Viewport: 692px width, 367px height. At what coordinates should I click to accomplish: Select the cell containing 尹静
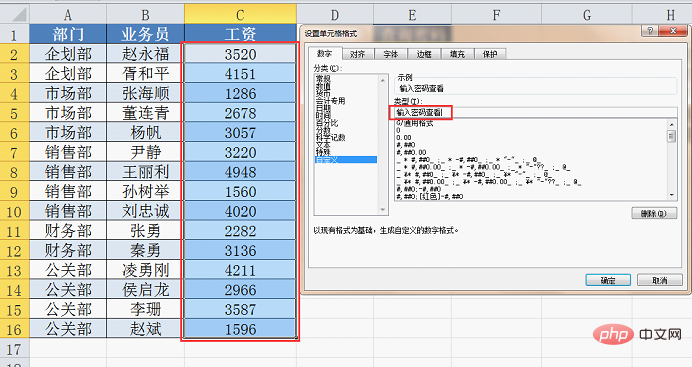(145, 152)
